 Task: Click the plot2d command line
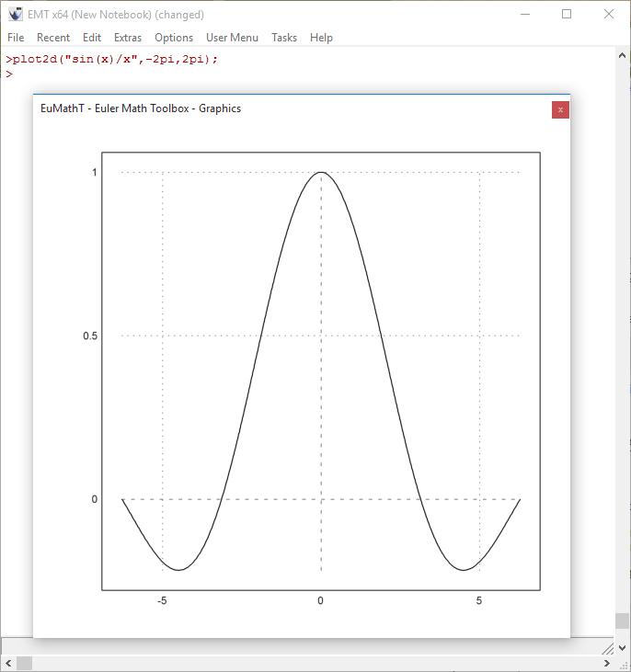pyautogui.click(x=111, y=59)
